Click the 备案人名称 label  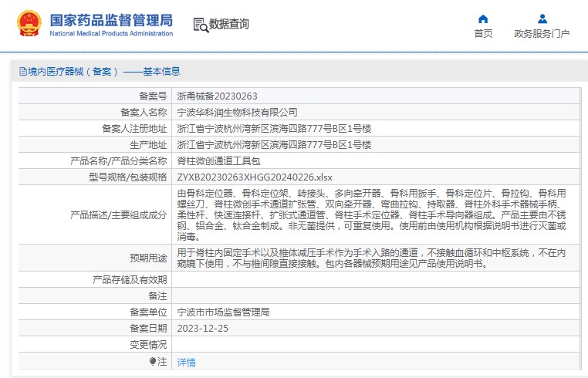point(144,113)
